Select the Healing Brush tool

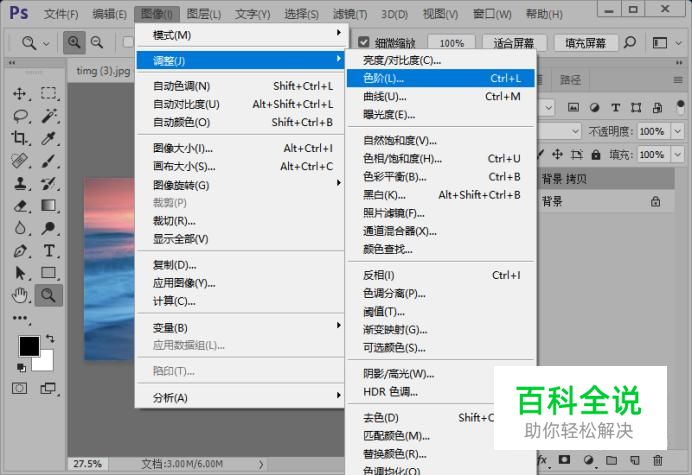(19, 161)
